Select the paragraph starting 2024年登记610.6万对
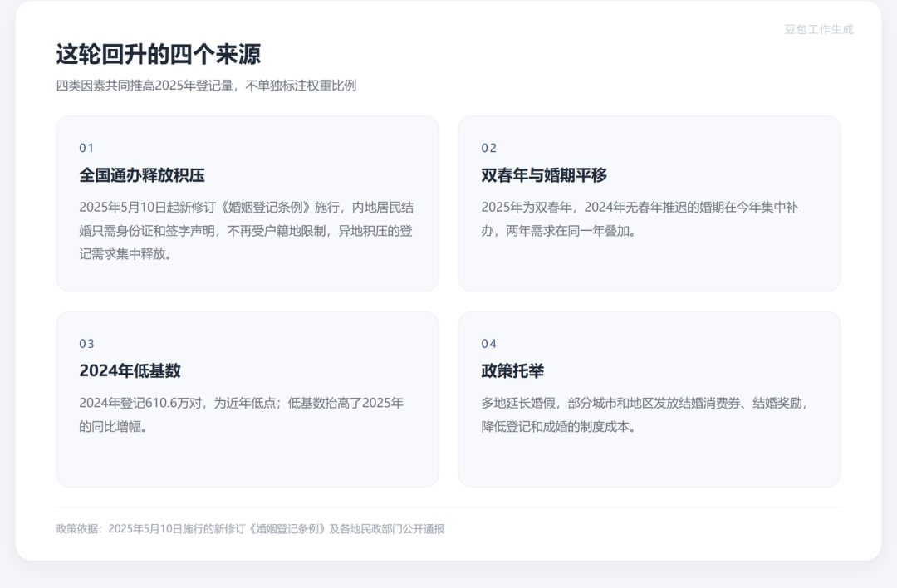897x588 pixels. [x=242, y=414]
